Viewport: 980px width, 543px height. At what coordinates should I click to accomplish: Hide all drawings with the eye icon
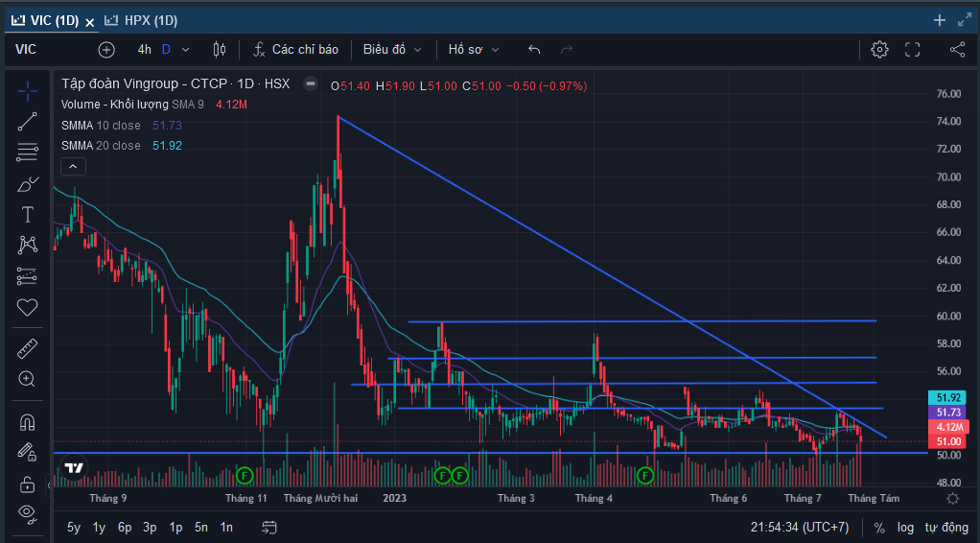click(28, 513)
